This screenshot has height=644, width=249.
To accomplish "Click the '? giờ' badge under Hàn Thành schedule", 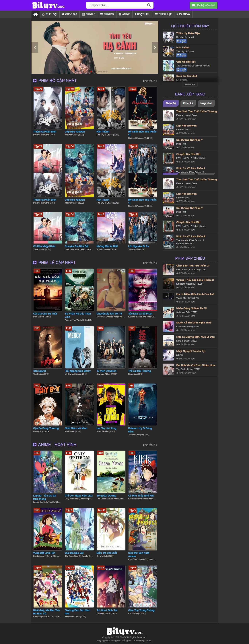I will click(x=181, y=55).
